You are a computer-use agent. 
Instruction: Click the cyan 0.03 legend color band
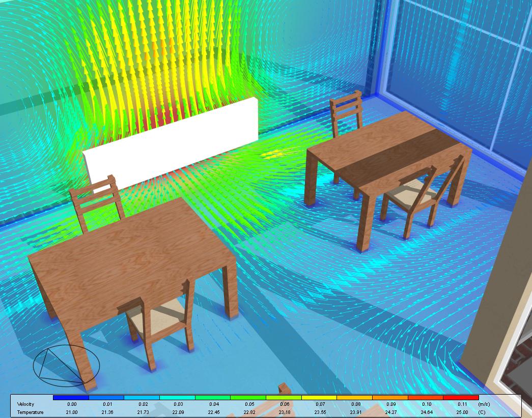pyautogui.click(x=177, y=398)
